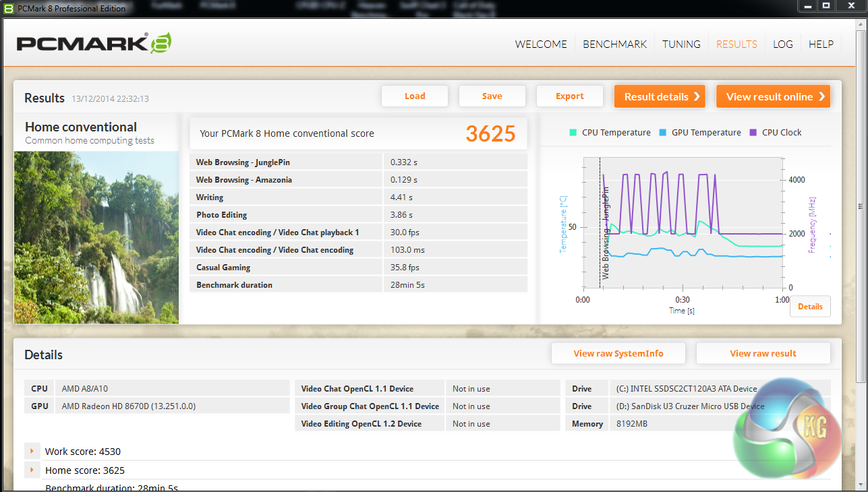Click the Load button
The width and height of the screenshot is (868, 492).
pos(415,96)
